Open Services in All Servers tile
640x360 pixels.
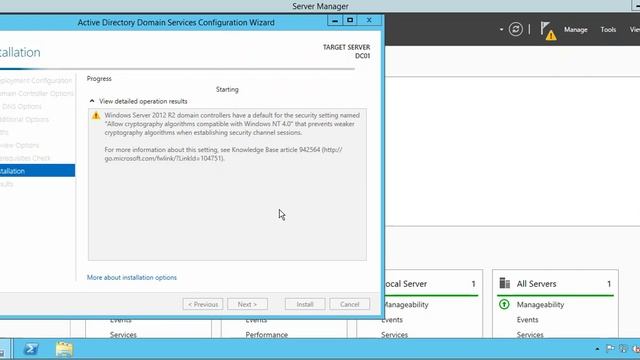coord(530,335)
